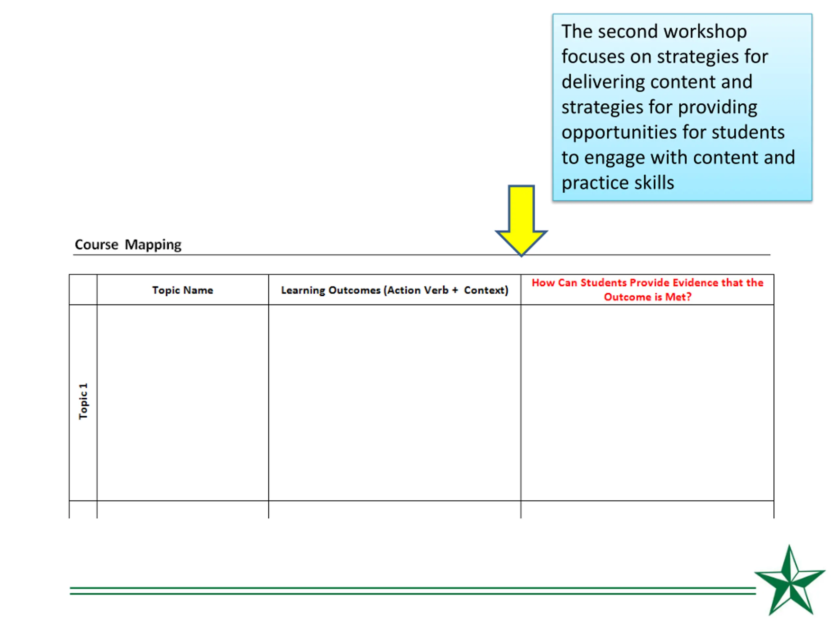Click the 'Course Mapping' heading text
This screenshot has width=840, height=630.
(128, 244)
